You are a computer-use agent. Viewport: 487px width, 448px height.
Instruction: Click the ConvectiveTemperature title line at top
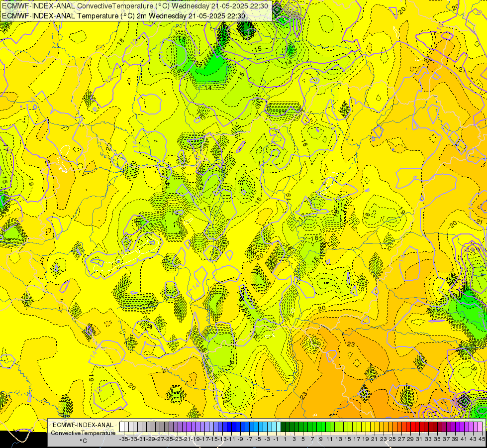coord(135,6)
